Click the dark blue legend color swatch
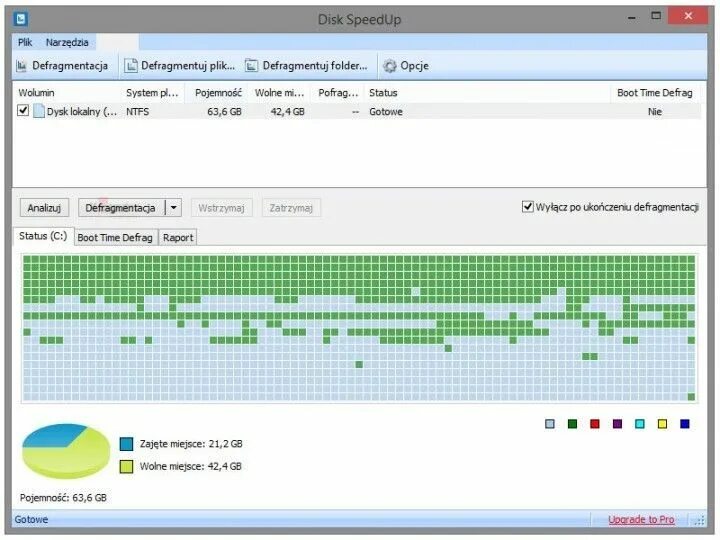Screen dimensions: 720x540 (685, 424)
